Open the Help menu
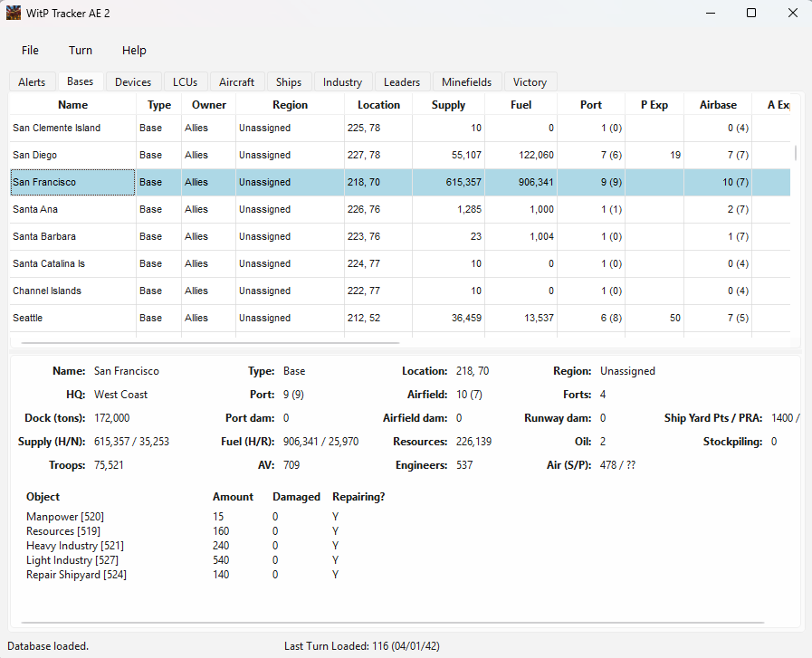This screenshot has width=812, height=658. coord(134,50)
